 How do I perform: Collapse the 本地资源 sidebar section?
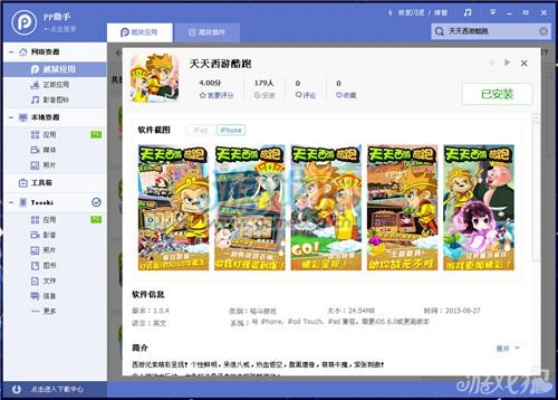11,117
